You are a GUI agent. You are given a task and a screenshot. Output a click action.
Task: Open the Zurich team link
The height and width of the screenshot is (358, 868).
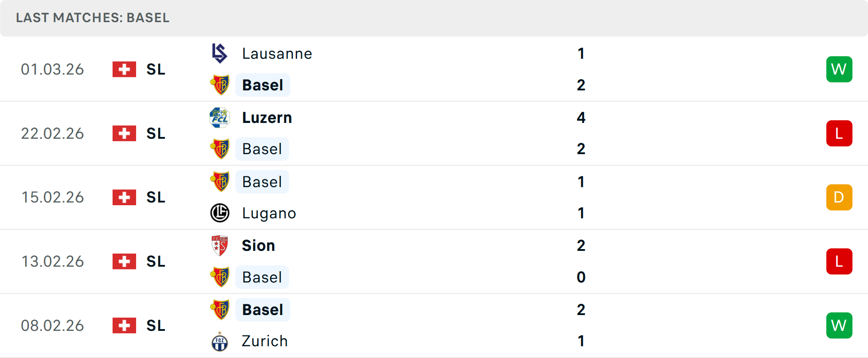[265, 341]
